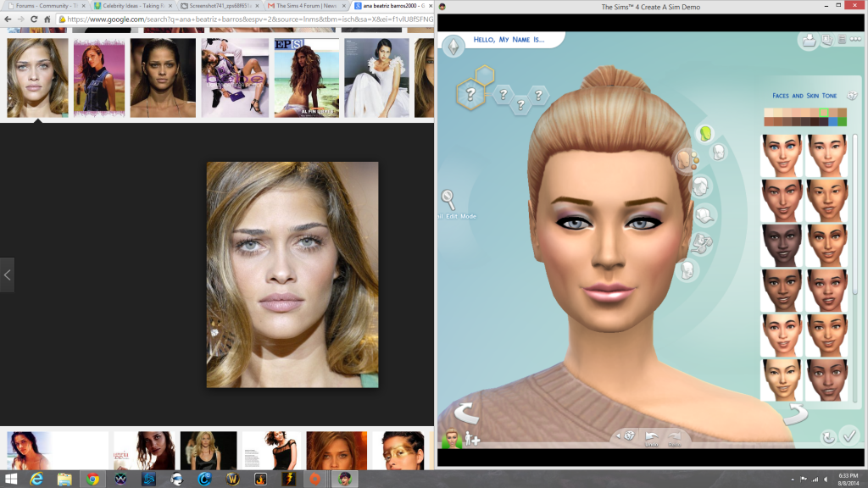Choose the first face preset thumbnail
868x488 pixels.
point(782,155)
